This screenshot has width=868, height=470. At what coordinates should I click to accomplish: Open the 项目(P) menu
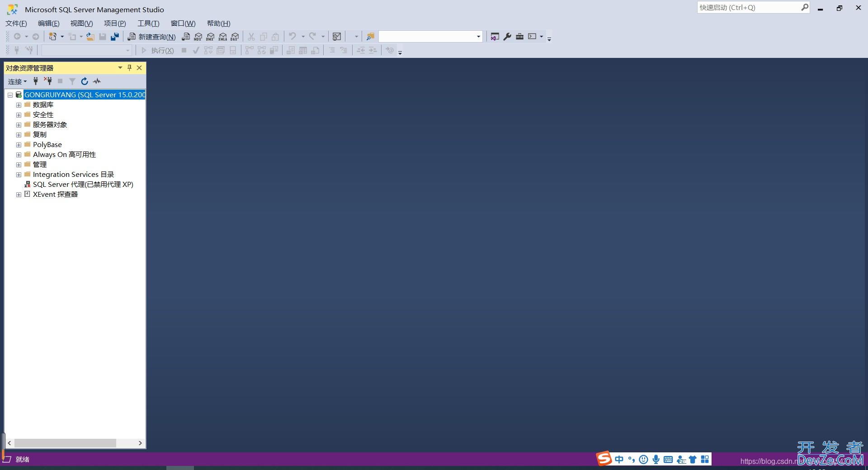coord(115,24)
